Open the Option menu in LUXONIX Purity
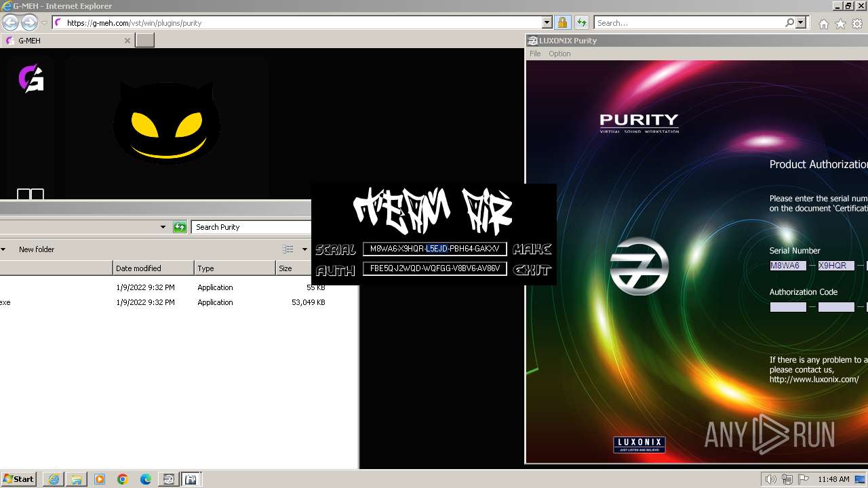 tap(559, 54)
